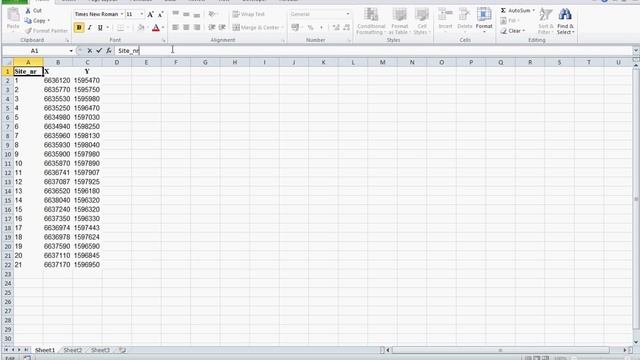
Task: Click cell containing 6636741
Action: (x=58, y=173)
